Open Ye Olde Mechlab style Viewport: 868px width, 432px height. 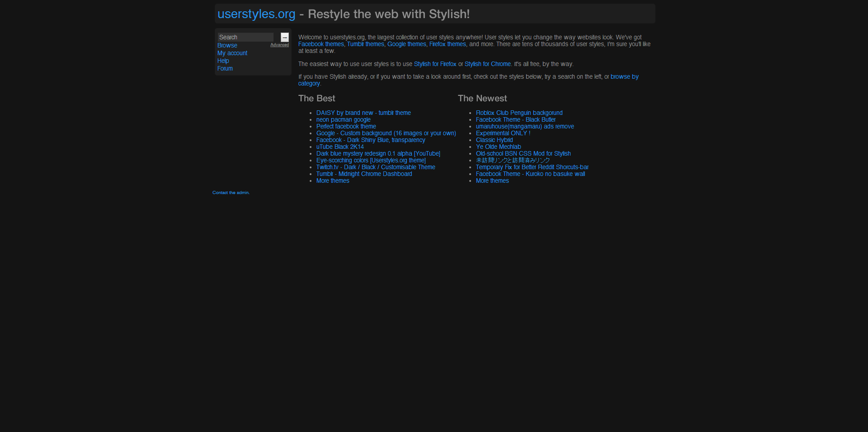click(x=498, y=147)
